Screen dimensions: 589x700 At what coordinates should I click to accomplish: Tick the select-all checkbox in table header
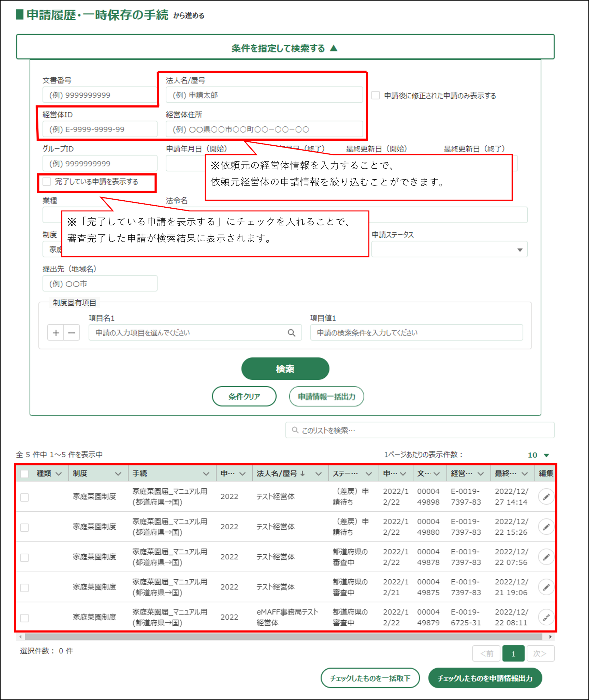pos(24,474)
